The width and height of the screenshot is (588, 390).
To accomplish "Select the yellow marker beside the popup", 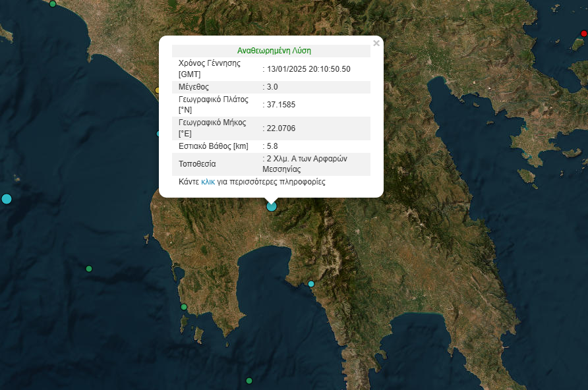I will [x=158, y=90].
